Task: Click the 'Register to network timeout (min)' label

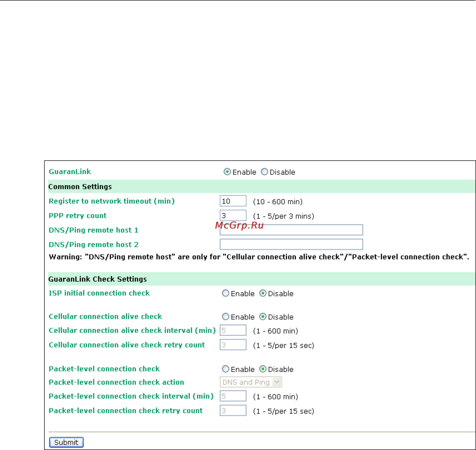Action: coord(112,201)
